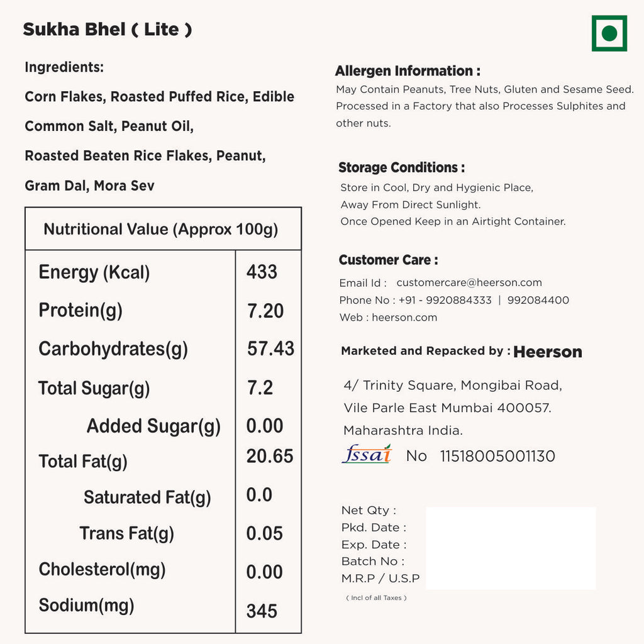Click the +91 - 9920884333 phone number
This screenshot has height=644, width=644.
click(445, 301)
